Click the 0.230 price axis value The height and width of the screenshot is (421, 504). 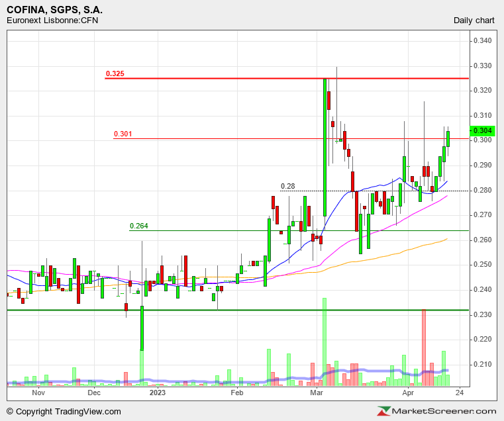pyautogui.click(x=482, y=314)
